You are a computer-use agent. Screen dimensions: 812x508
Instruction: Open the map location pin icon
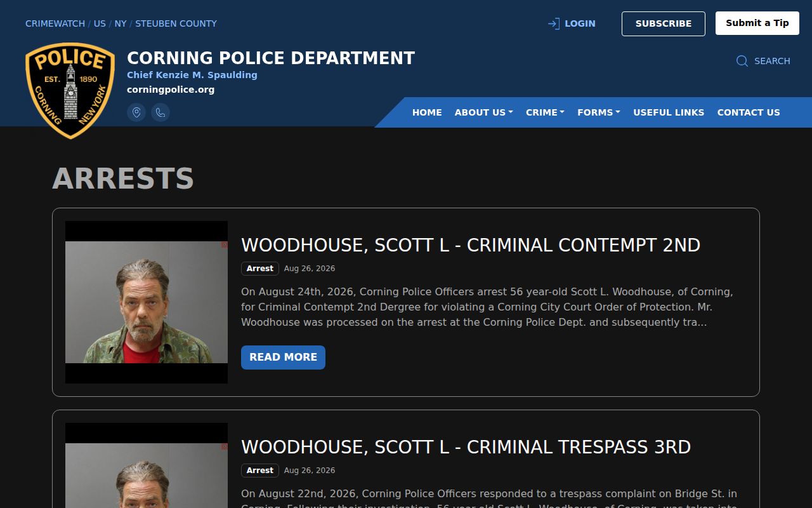pos(136,112)
